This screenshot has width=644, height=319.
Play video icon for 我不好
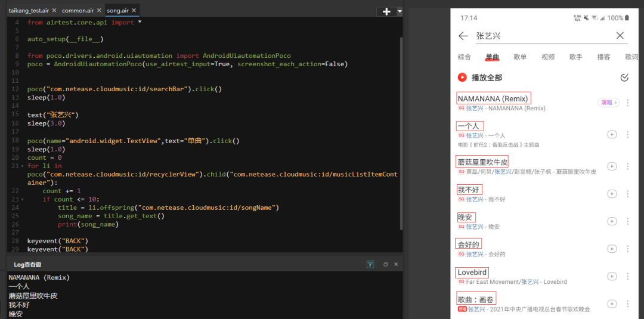612,194
